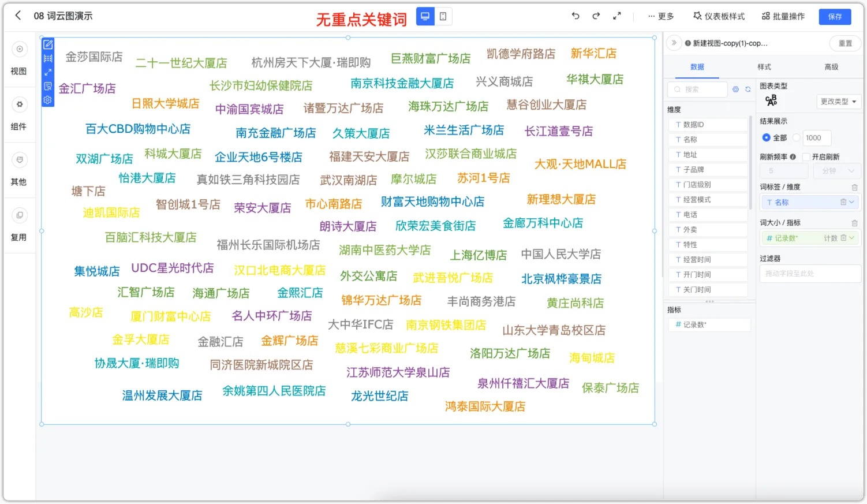Click the data preview icon on chart toolbar
Image resolution: width=867 pixels, height=504 pixels.
point(48,86)
